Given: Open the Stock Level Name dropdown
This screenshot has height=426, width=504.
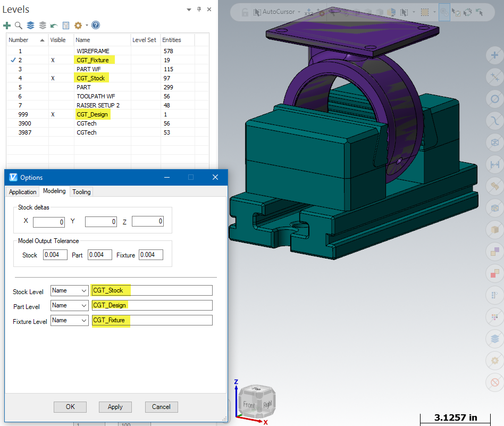Looking at the screenshot, I should (70, 290).
